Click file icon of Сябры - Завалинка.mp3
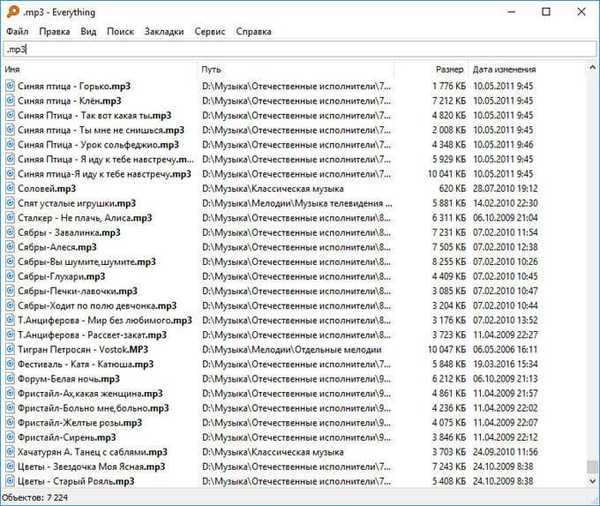Viewport: 600px width, 506px height. pyautogui.click(x=10, y=232)
